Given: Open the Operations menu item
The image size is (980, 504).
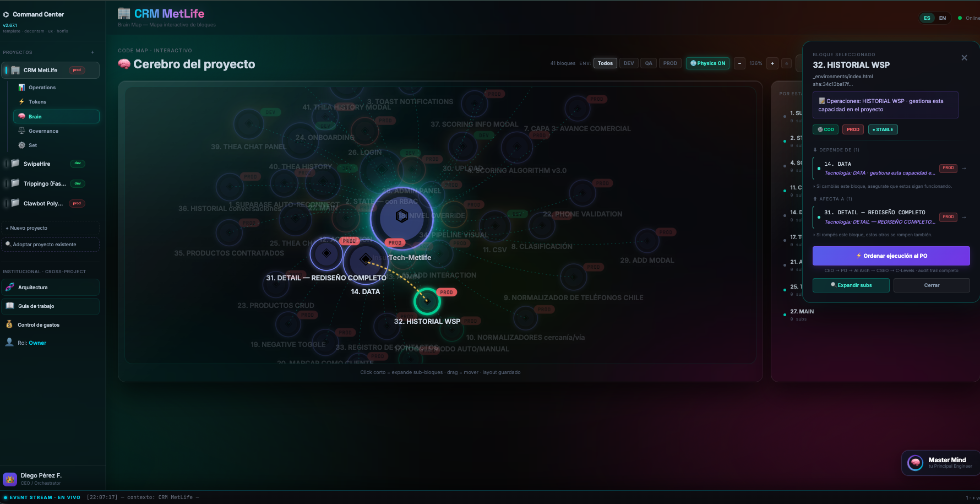Looking at the screenshot, I should pyautogui.click(x=56, y=88).
